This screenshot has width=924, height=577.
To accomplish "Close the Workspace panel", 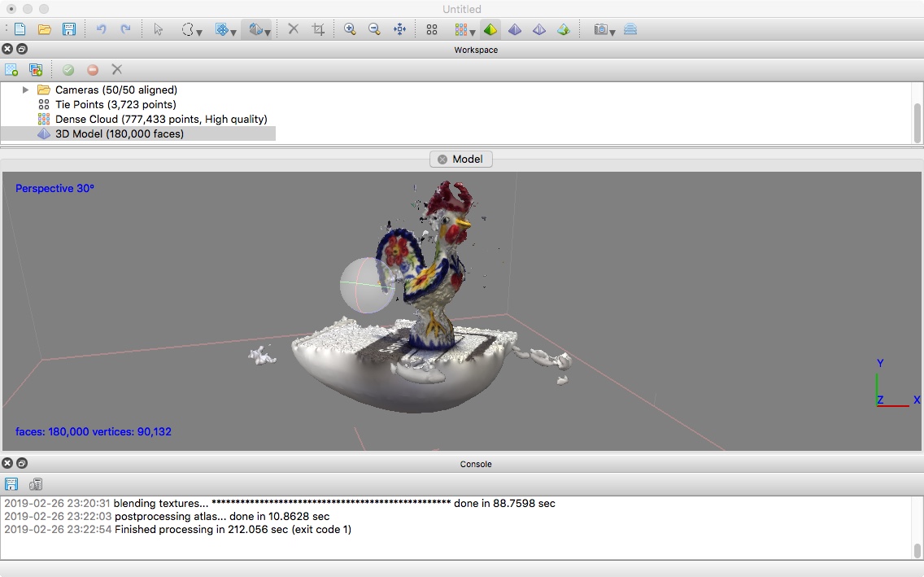I will (x=7, y=49).
